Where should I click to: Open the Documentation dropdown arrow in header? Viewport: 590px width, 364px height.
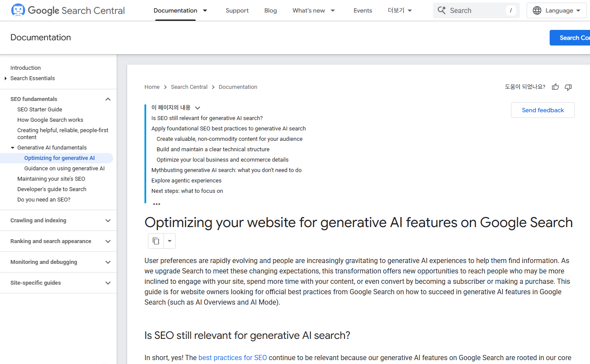click(x=205, y=10)
